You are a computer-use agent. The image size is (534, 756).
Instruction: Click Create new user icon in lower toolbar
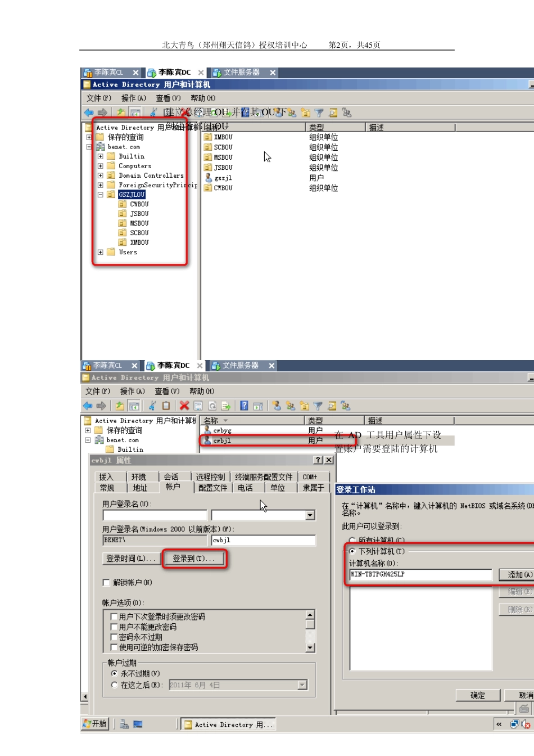click(277, 406)
